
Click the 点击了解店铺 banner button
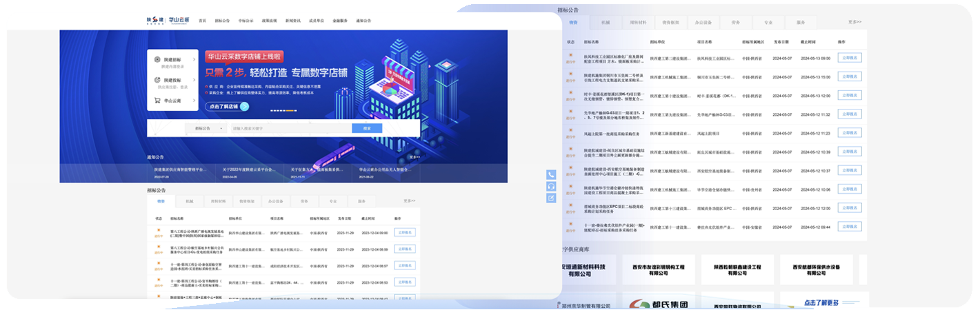point(228,107)
